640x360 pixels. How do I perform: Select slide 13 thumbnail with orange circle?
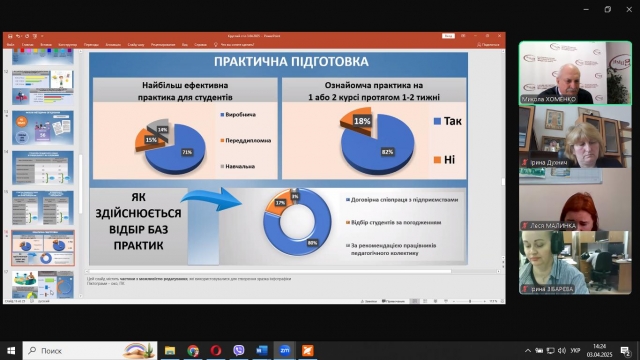click(43, 127)
